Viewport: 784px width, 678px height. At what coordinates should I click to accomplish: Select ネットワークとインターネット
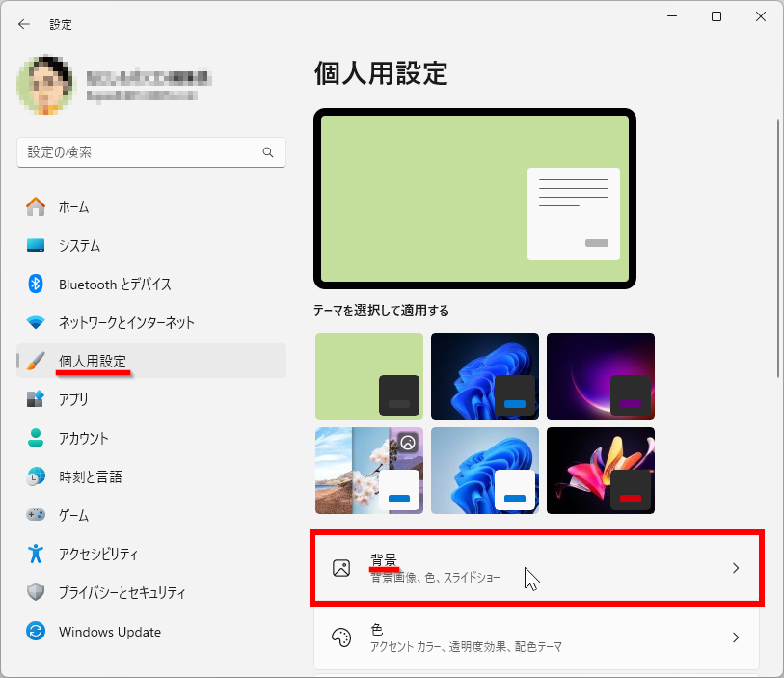coord(151,322)
